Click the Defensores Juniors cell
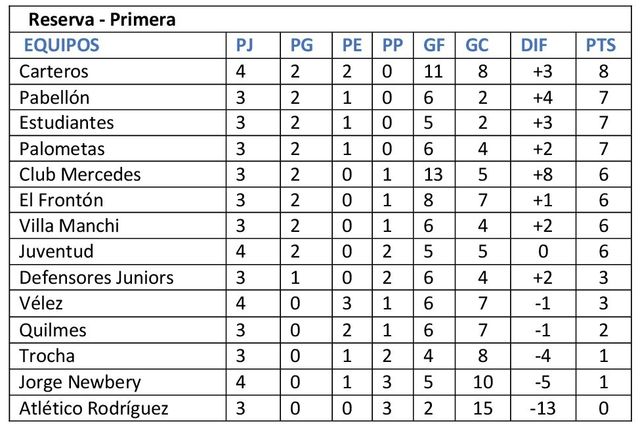 pos(96,278)
